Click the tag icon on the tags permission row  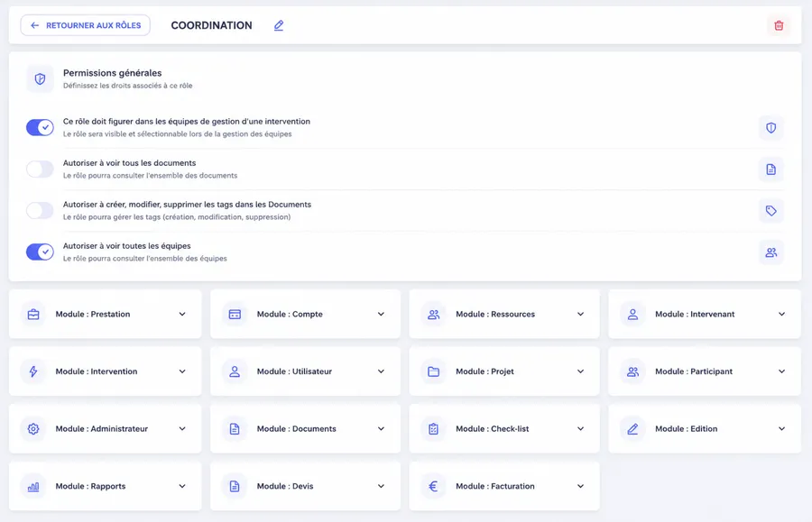click(x=771, y=211)
